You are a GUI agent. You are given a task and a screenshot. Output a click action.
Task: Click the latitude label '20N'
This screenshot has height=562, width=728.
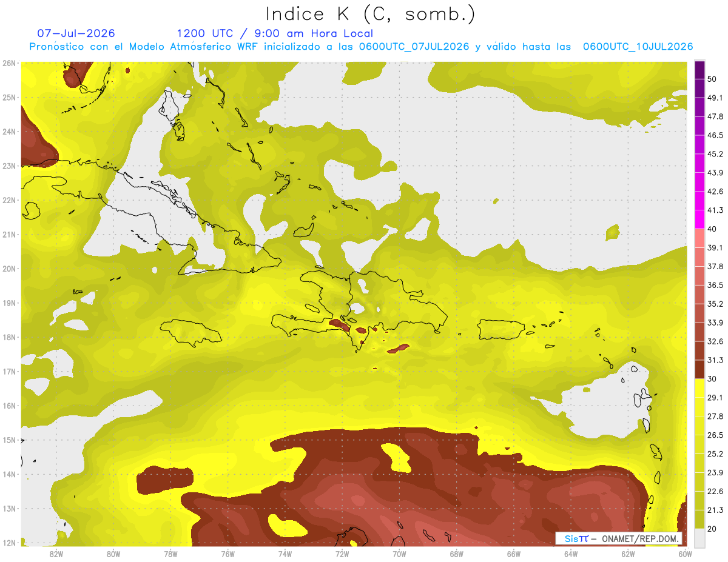tap(9, 269)
